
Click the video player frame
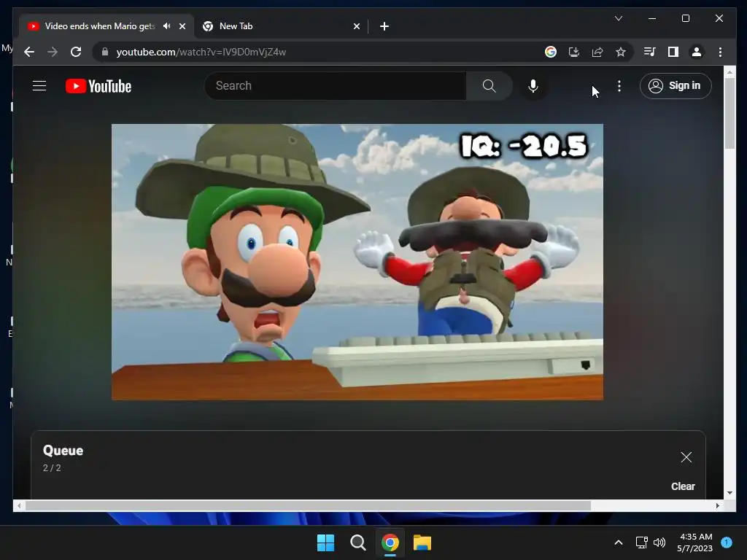click(x=357, y=262)
